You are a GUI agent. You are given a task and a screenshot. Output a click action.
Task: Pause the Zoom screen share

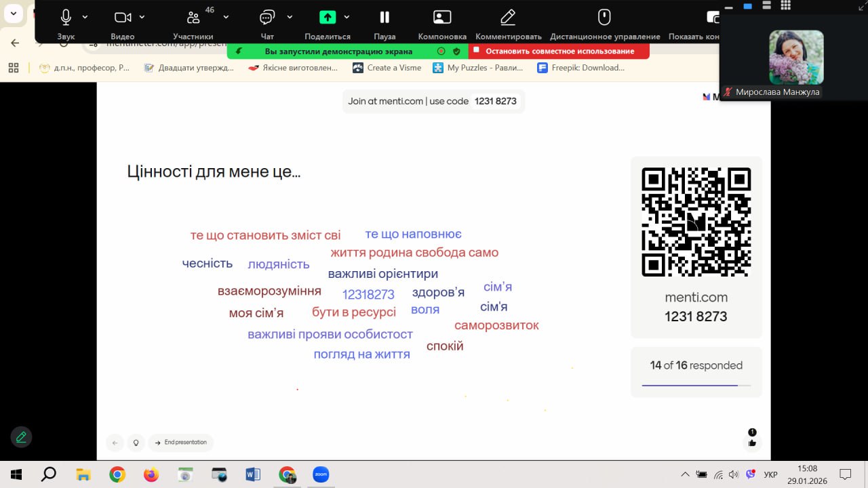[384, 18]
